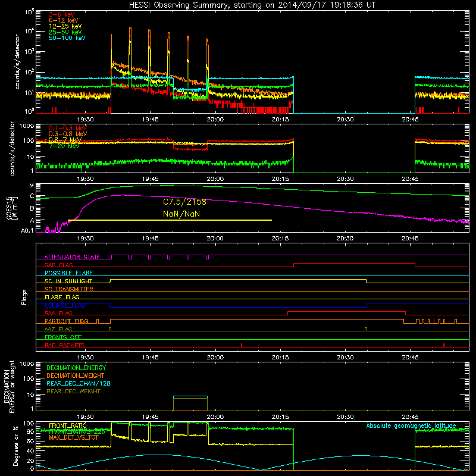Image resolution: width=476 pixels, height=476 pixels.
Task: Click the HESSI Observing Summary title text
Action: click(x=252, y=5)
